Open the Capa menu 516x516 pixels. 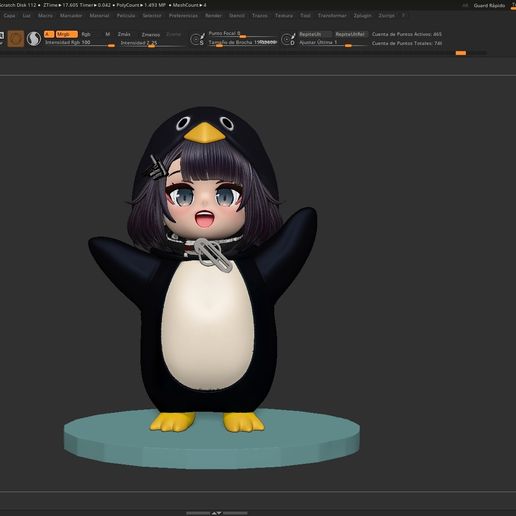(9, 16)
